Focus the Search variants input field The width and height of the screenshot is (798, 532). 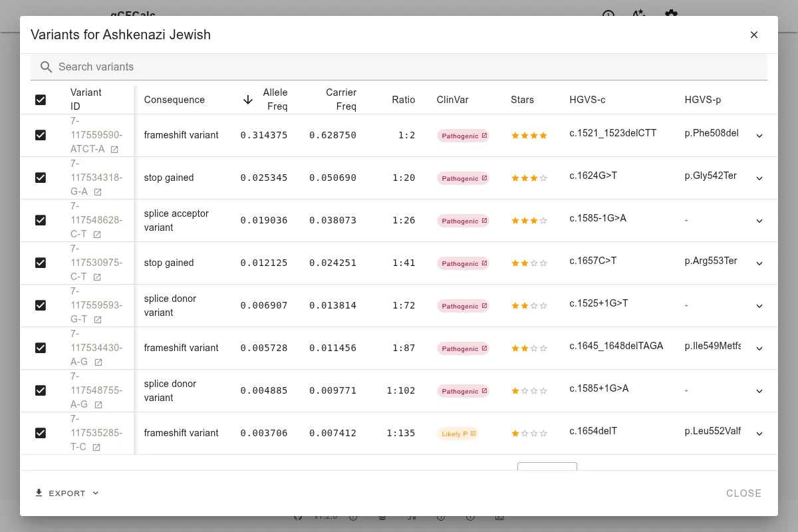[399, 67]
